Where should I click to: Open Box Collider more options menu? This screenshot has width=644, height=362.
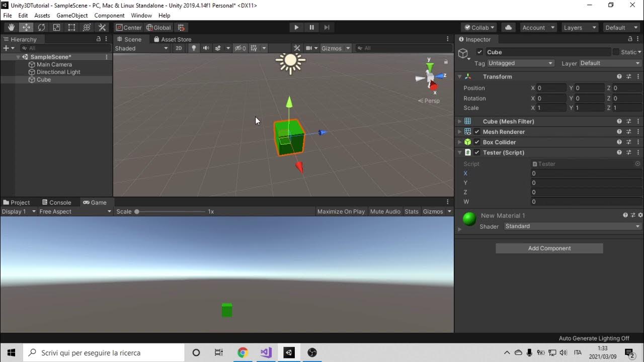click(638, 142)
